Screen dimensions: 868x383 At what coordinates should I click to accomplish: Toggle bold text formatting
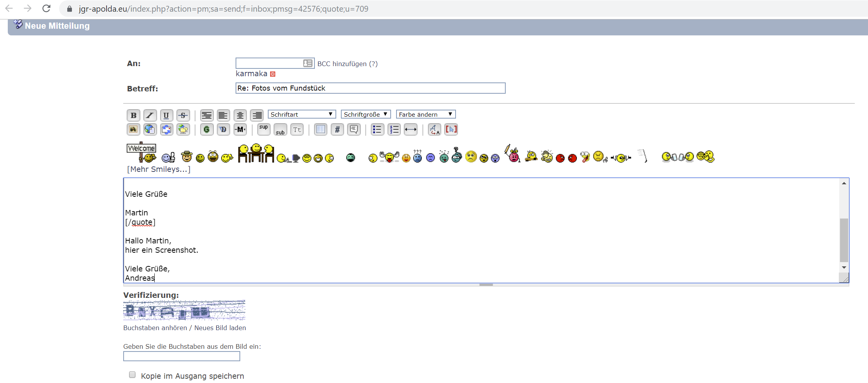coord(133,115)
